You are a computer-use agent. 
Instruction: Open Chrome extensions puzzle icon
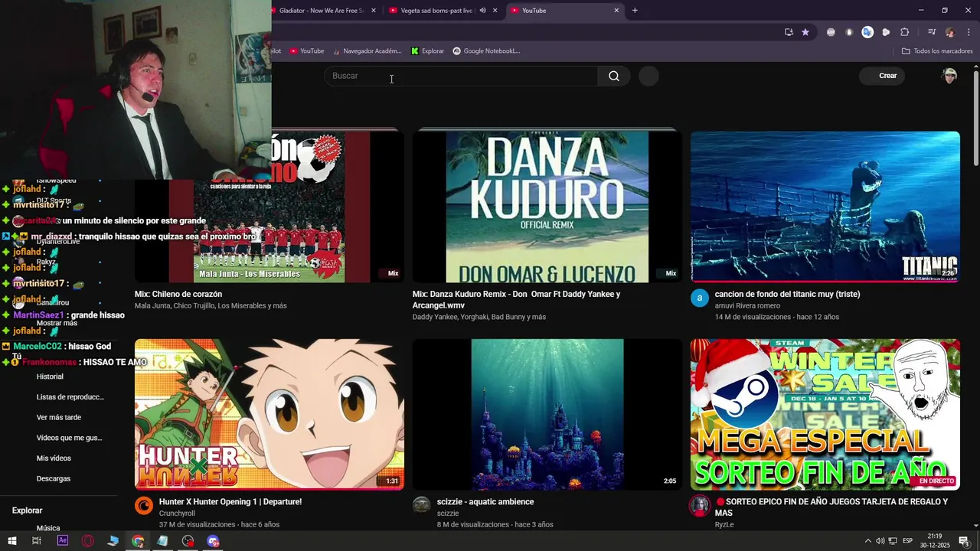click(905, 32)
